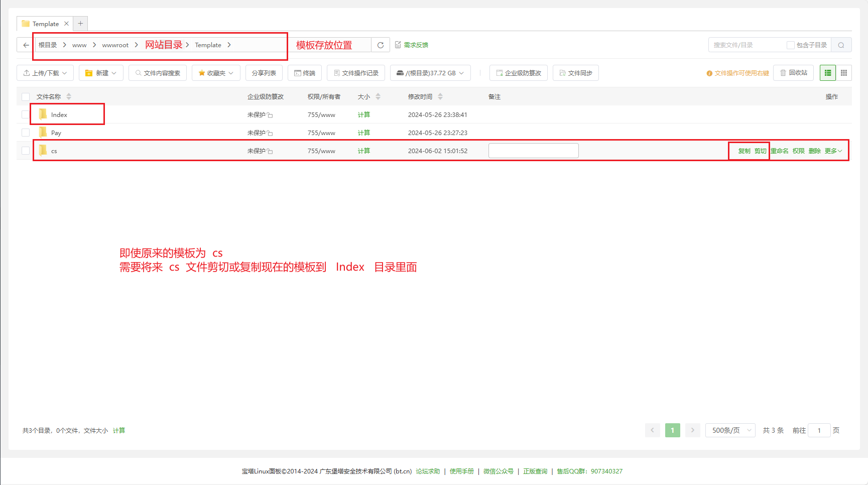The height and width of the screenshot is (485, 868).
Task: Expand 更多 menu in cs row
Action: [833, 151]
